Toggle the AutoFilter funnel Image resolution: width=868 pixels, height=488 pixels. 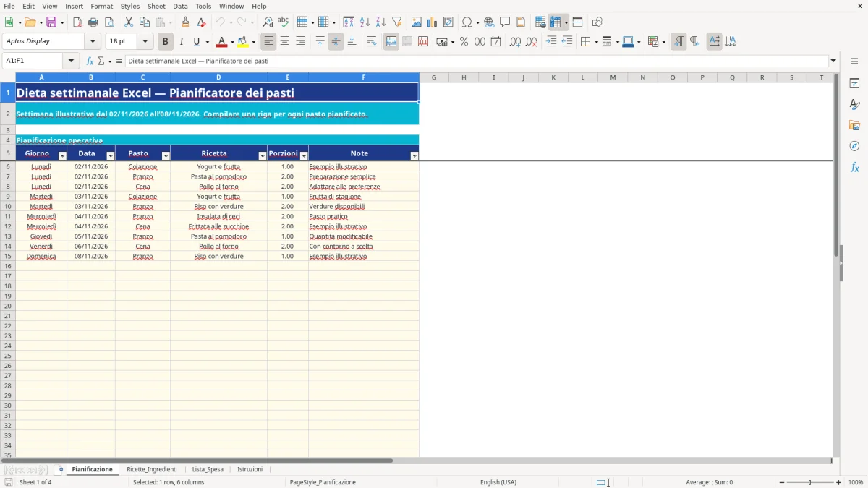click(396, 22)
